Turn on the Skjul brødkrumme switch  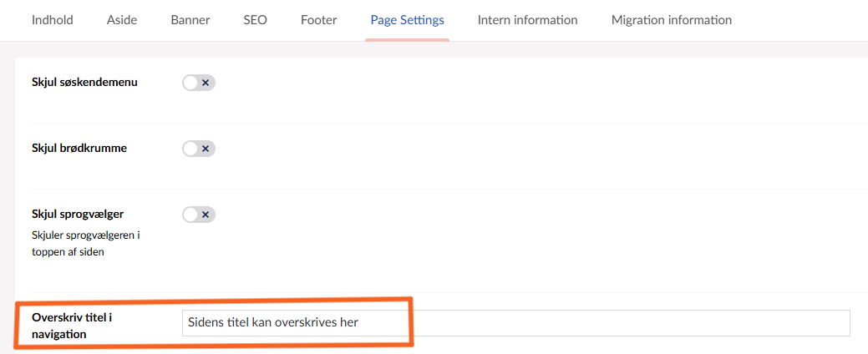click(x=198, y=149)
